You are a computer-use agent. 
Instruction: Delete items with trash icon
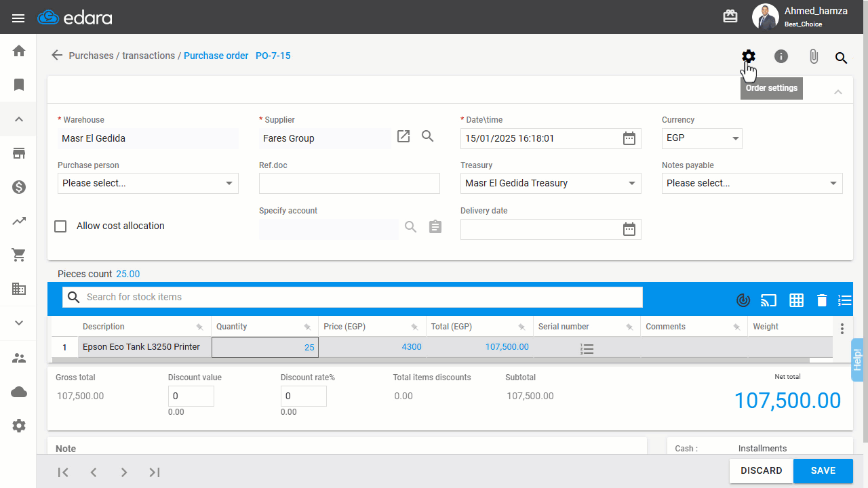click(822, 300)
